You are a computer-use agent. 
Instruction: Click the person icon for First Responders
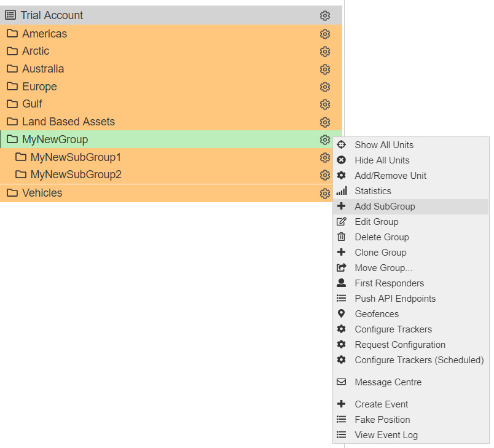point(341,283)
